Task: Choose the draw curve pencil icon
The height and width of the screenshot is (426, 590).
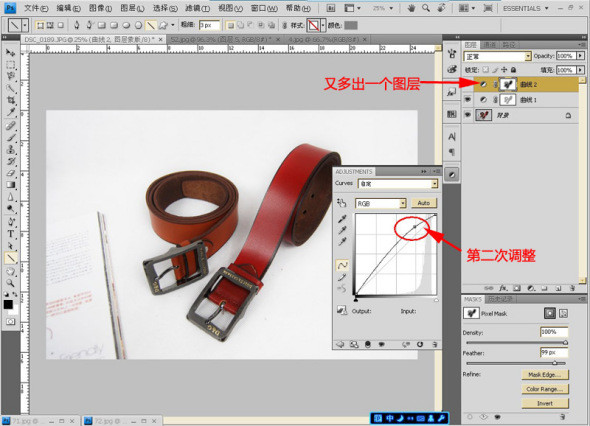Action: pos(342,277)
